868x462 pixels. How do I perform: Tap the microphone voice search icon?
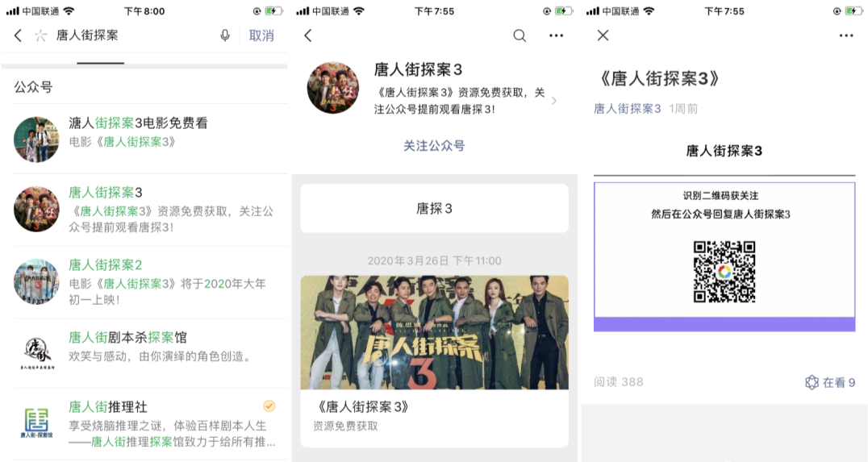(x=225, y=36)
